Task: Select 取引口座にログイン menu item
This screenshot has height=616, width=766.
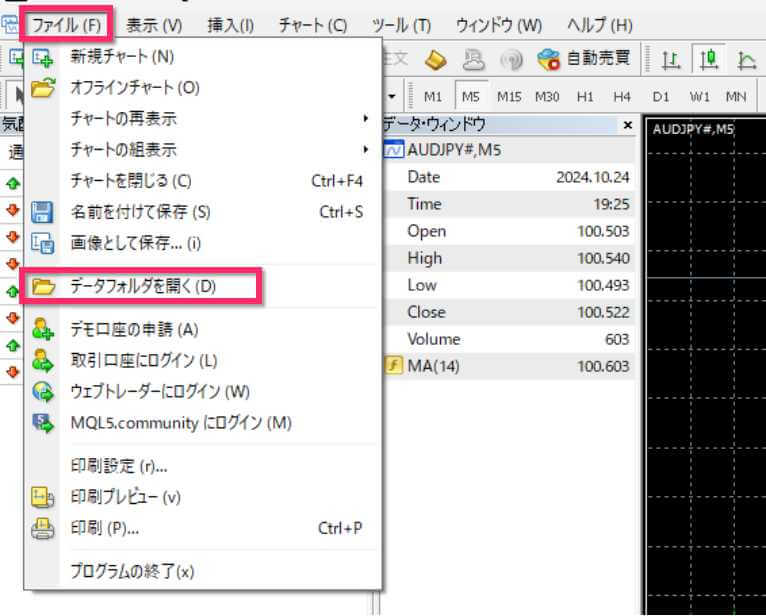Action: point(144,360)
